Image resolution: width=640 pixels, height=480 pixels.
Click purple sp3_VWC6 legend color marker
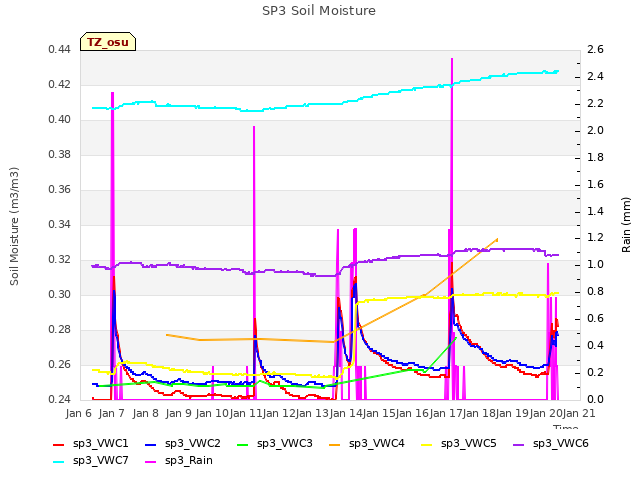click(x=519, y=445)
